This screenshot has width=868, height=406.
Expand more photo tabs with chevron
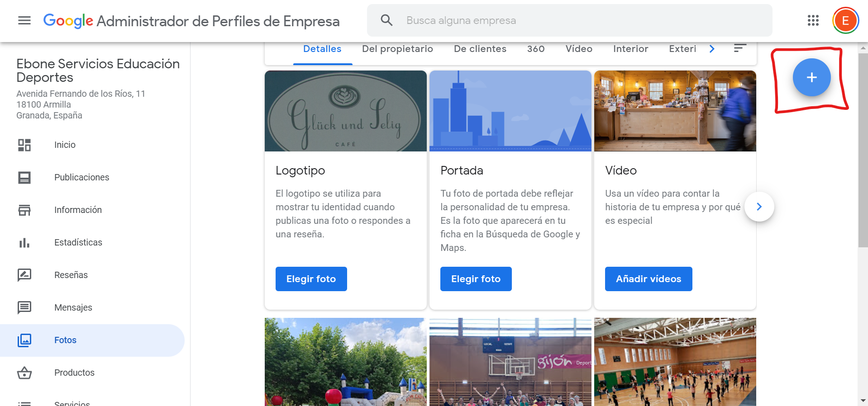click(712, 49)
